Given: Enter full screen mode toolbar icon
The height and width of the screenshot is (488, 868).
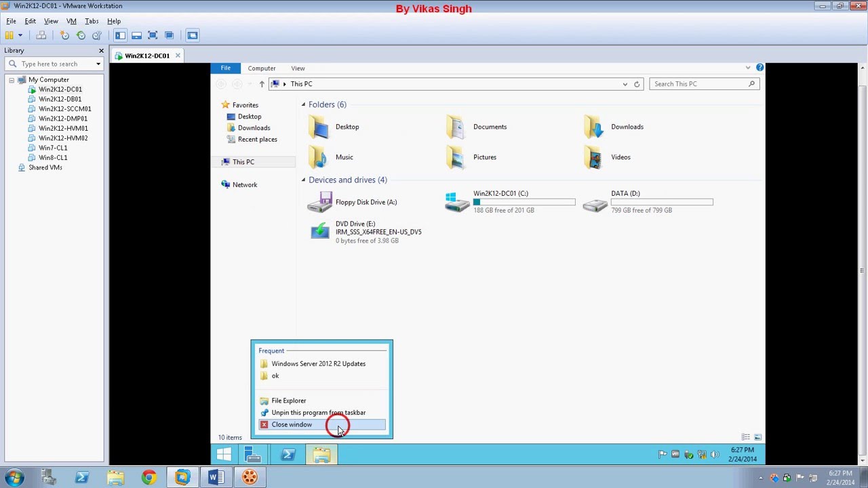Looking at the screenshot, I should click(153, 35).
